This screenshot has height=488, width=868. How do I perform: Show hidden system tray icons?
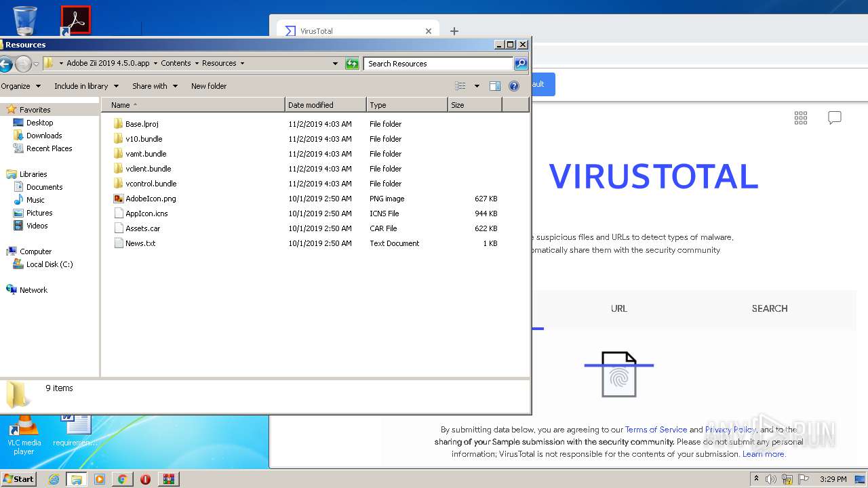coord(757,479)
